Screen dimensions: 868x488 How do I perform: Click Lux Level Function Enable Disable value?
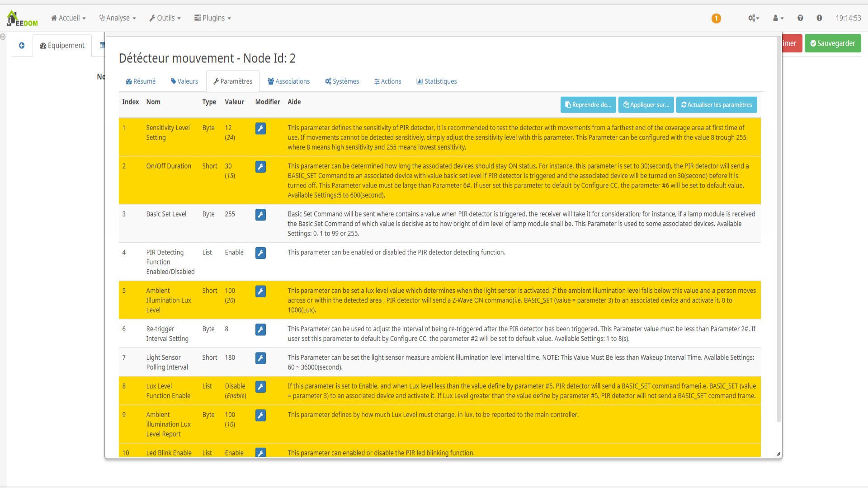pyautogui.click(x=235, y=386)
